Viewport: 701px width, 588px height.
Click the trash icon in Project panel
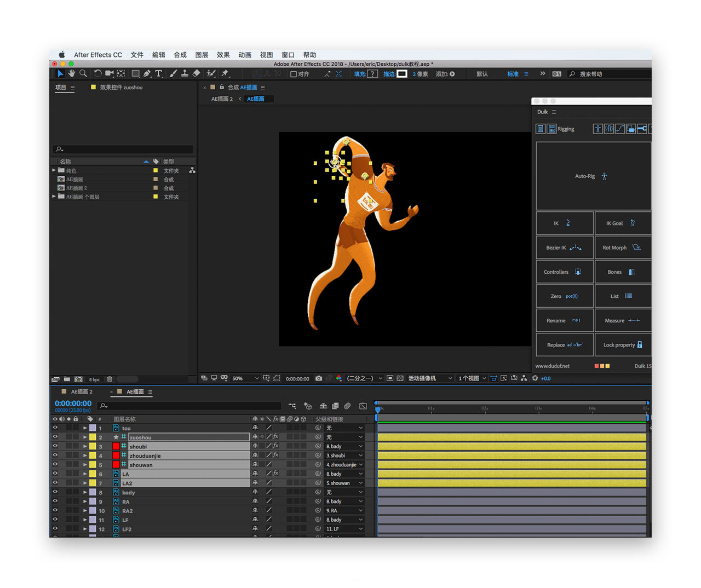pos(110,379)
